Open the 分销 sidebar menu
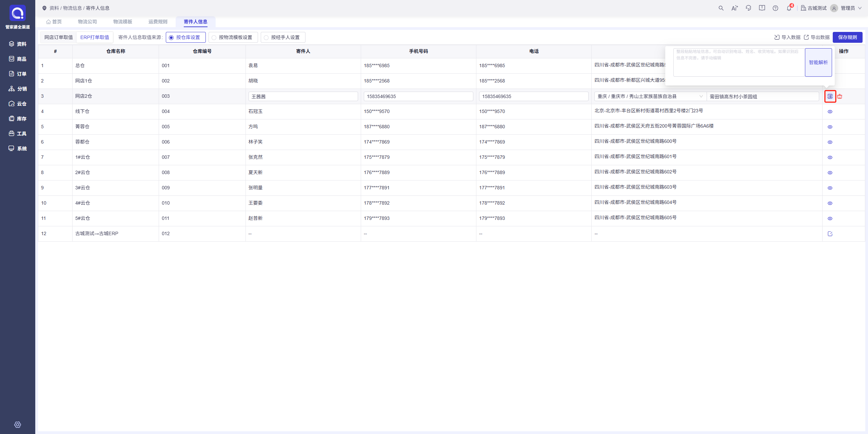868x434 pixels. (x=18, y=89)
